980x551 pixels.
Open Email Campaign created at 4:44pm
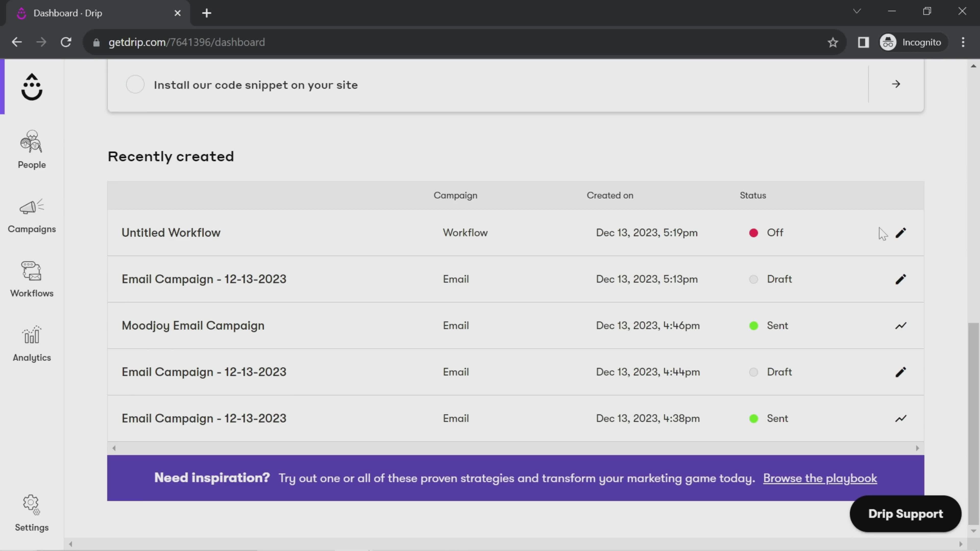point(516,372)
